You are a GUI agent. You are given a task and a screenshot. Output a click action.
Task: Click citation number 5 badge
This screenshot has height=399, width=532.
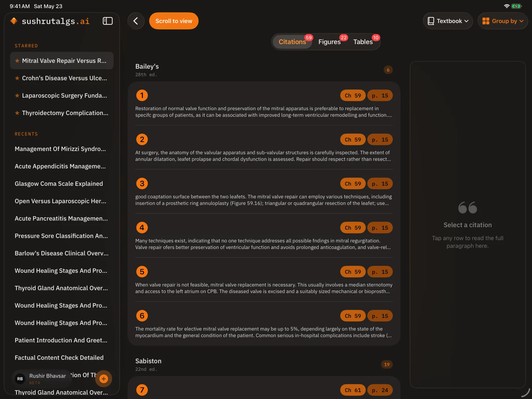point(142,272)
